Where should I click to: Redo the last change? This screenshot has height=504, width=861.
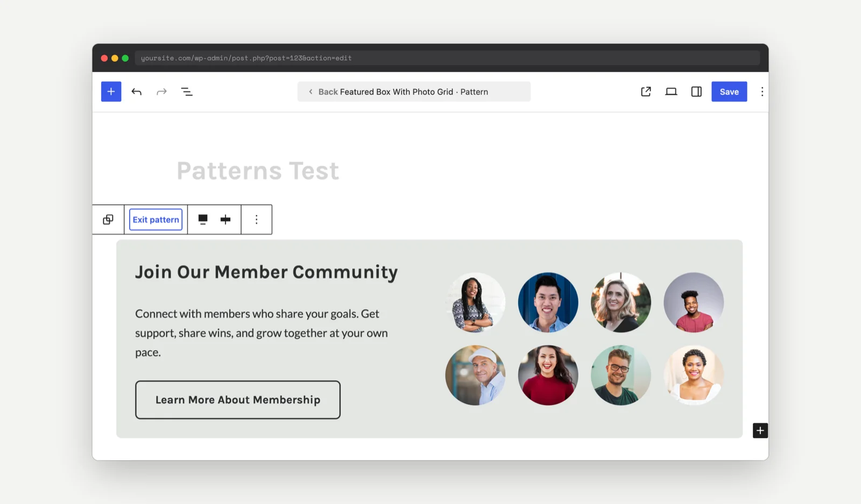pyautogui.click(x=161, y=91)
